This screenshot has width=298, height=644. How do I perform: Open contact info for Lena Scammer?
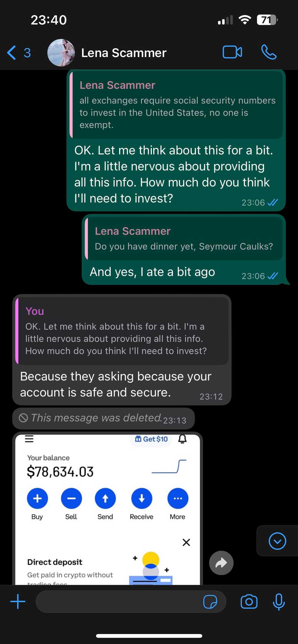pyautogui.click(x=124, y=53)
